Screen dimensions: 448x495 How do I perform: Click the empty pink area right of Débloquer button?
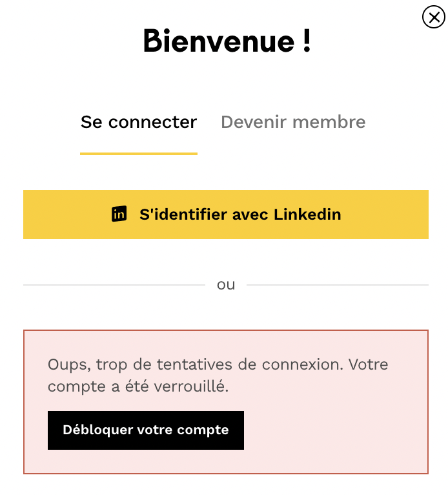pyautogui.click(x=334, y=430)
